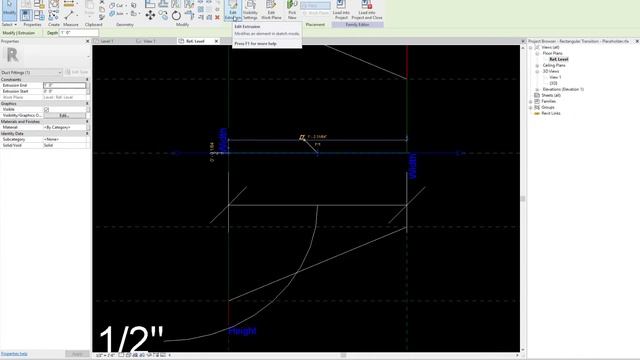Viewport: 640px width, 360px height.
Task: Click the Depth input field in options bar
Action: coord(79,33)
